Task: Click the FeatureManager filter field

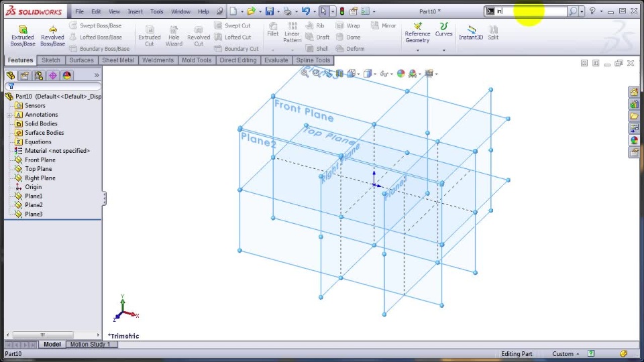Action: click(52, 86)
